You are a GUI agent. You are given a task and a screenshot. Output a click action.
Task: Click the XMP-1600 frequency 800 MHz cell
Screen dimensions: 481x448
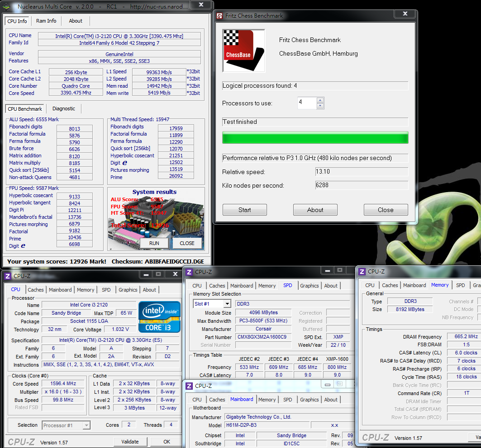click(x=337, y=367)
